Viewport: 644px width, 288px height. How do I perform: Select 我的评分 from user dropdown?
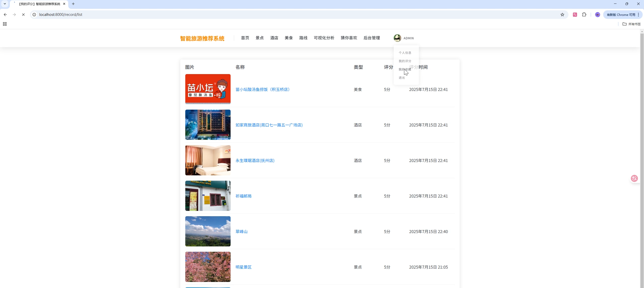coord(405,61)
